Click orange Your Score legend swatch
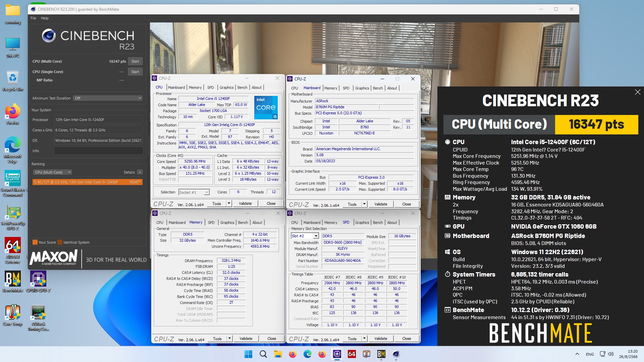Image resolution: width=644 pixels, height=362 pixels. (35, 242)
